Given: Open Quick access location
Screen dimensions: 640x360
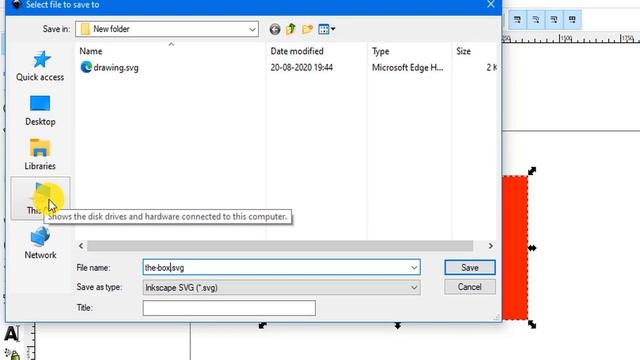Looking at the screenshot, I should 40,66.
